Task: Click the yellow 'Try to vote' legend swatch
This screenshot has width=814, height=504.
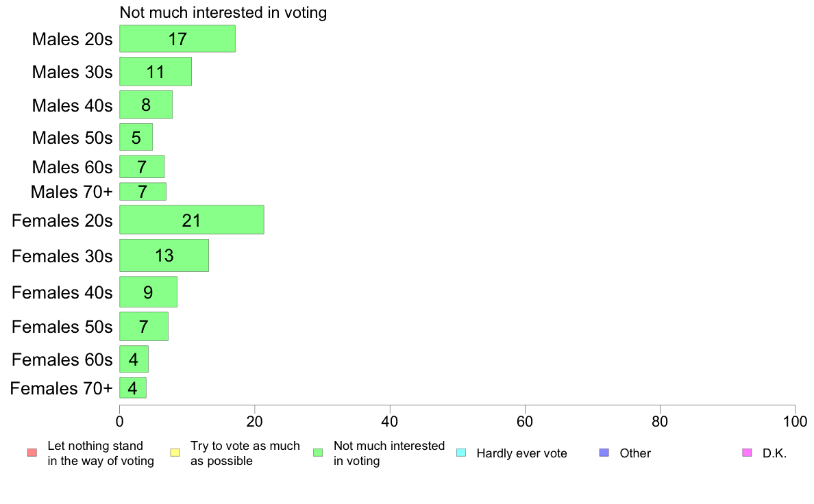Action: [x=175, y=453]
